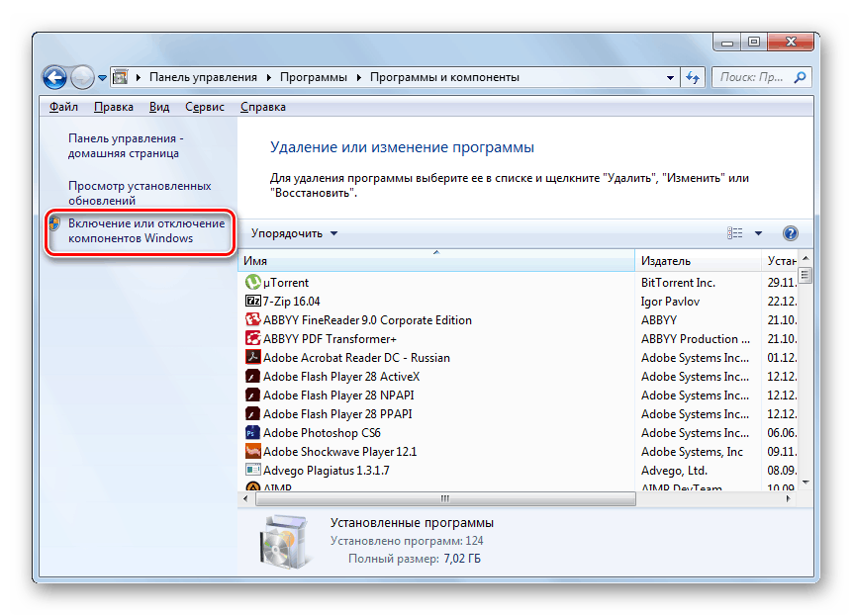The width and height of the screenshot is (853, 616).
Task: Open recent pages dropdown near navigation arrows
Action: [102, 78]
